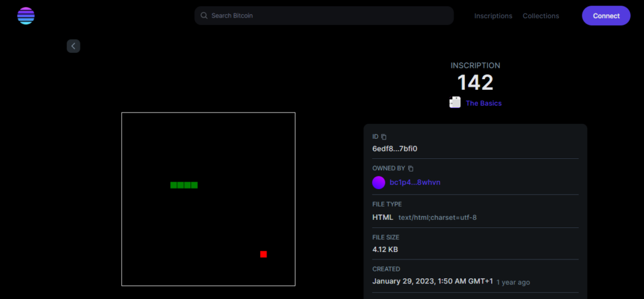Click the magnifying glass search icon
Viewport: 644px width, 299px height.
pyautogui.click(x=204, y=16)
